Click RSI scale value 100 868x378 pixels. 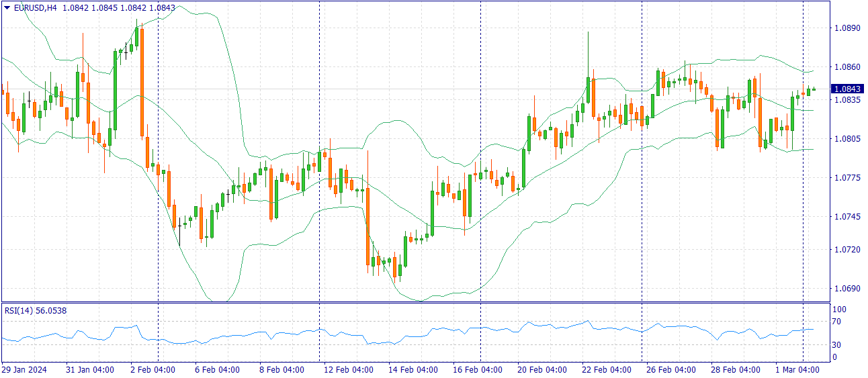pos(839,310)
